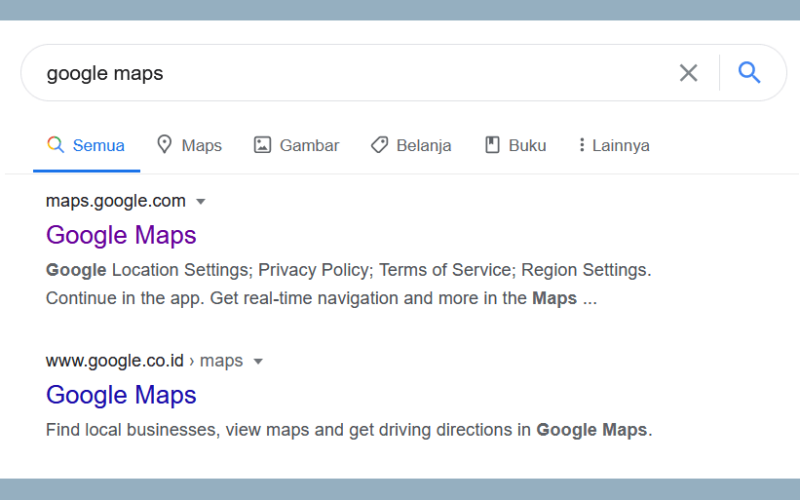Switch to the Semua tab
800x500 pixels.
pos(86,145)
